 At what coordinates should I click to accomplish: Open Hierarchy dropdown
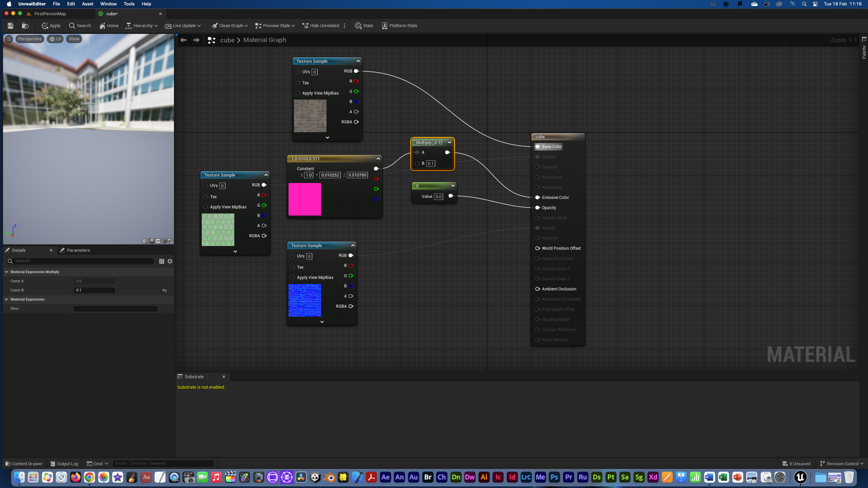(141, 26)
